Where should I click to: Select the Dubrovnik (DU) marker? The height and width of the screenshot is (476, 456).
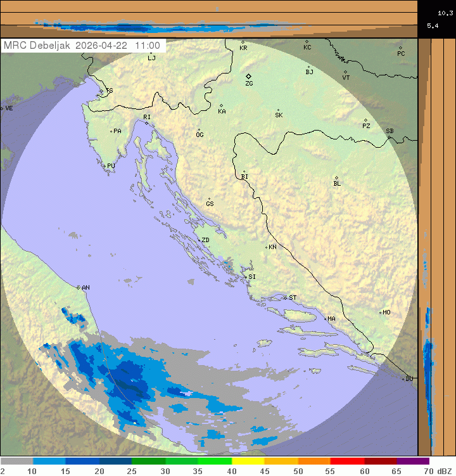click(403, 379)
